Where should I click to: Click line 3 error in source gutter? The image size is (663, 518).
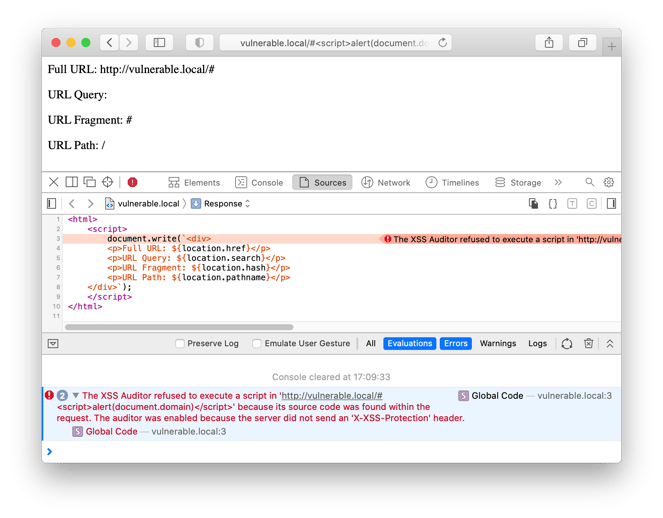[x=58, y=239]
